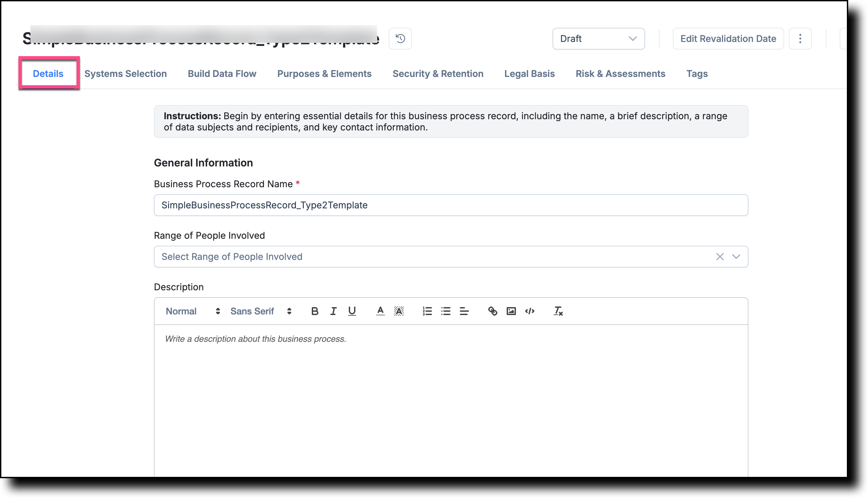868x498 pixels.
Task: Clear text formatting in Description editor
Action: click(558, 311)
